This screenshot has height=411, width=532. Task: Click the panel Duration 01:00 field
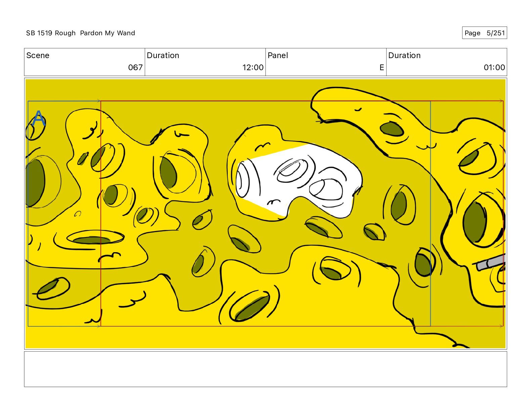tap(447, 62)
